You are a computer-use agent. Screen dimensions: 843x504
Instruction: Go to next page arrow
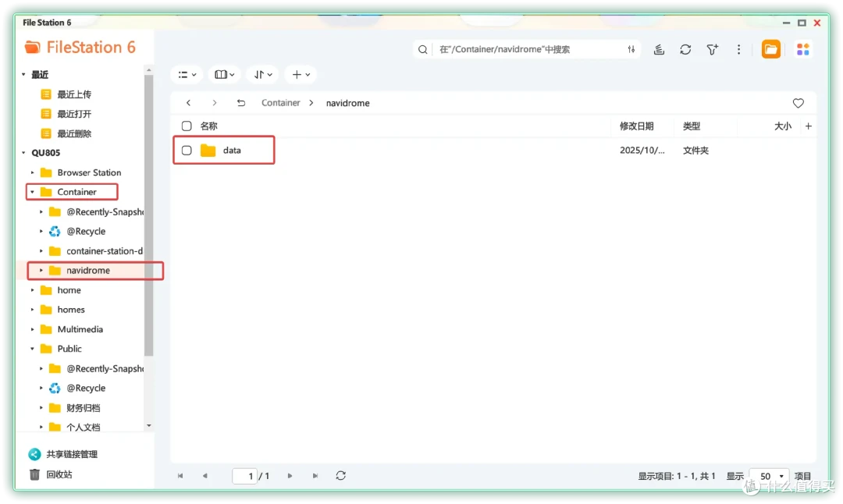coord(290,476)
